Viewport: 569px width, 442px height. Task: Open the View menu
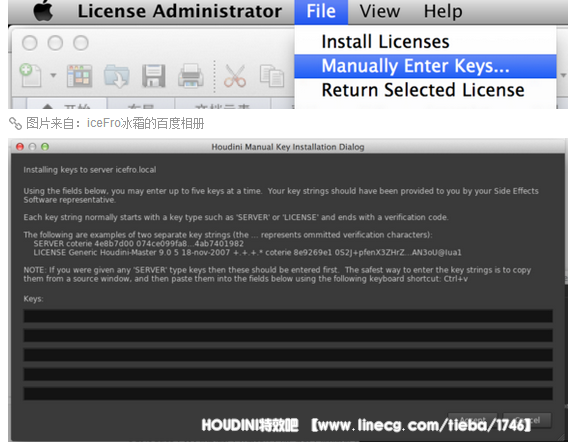tap(380, 11)
